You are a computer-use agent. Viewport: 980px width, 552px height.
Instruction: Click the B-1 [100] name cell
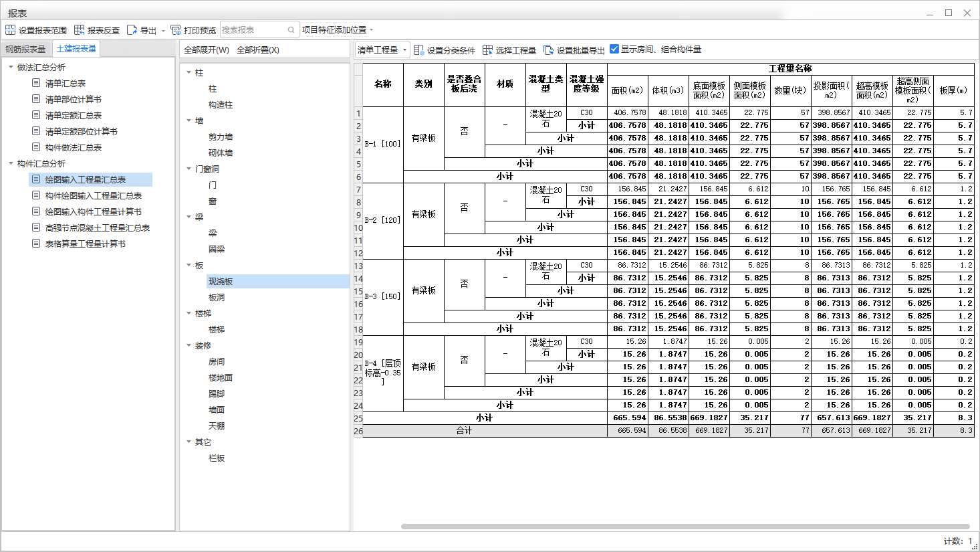[x=383, y=144]
